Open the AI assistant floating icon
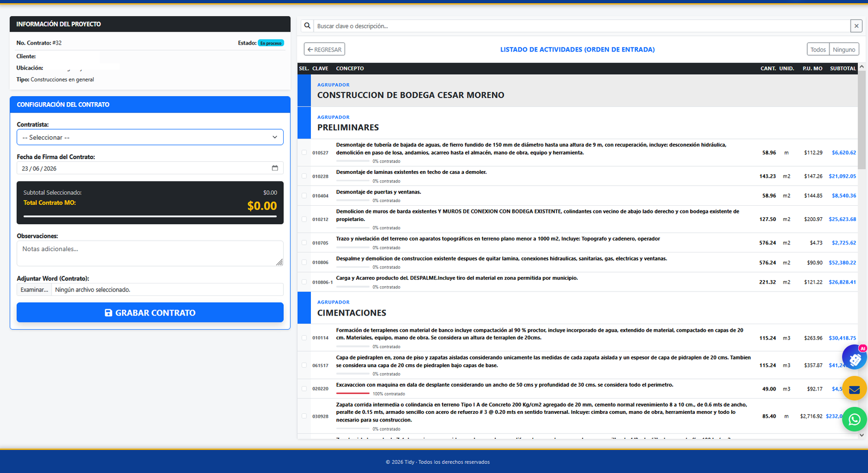The height and width of the screenshot is (473, 868). [854, 358]
